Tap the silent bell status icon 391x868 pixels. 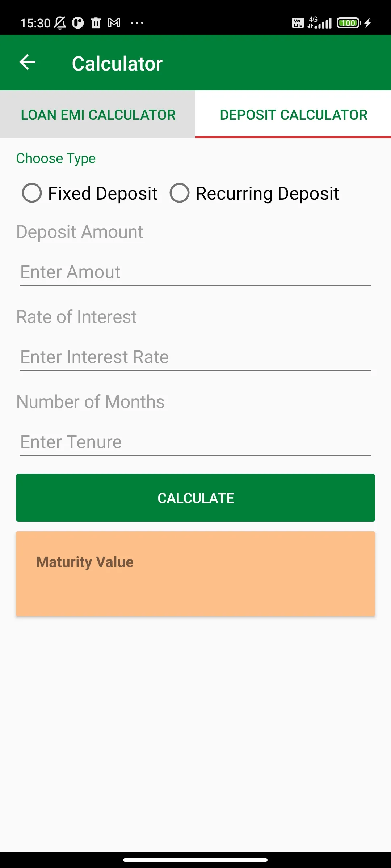[x=60, y=23]
